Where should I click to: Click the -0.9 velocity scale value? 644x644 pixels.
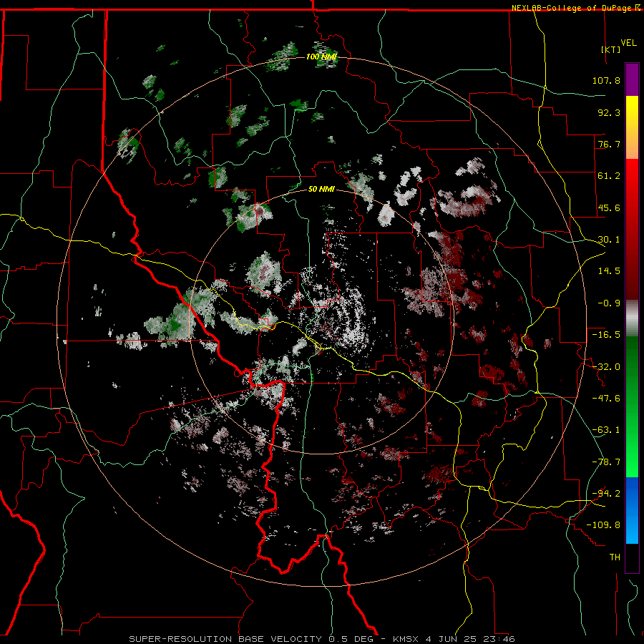click(609, 303)
